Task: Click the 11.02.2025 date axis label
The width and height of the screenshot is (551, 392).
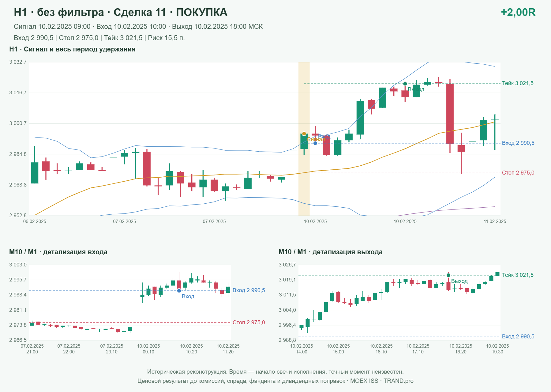Action: tap(495, 221)
